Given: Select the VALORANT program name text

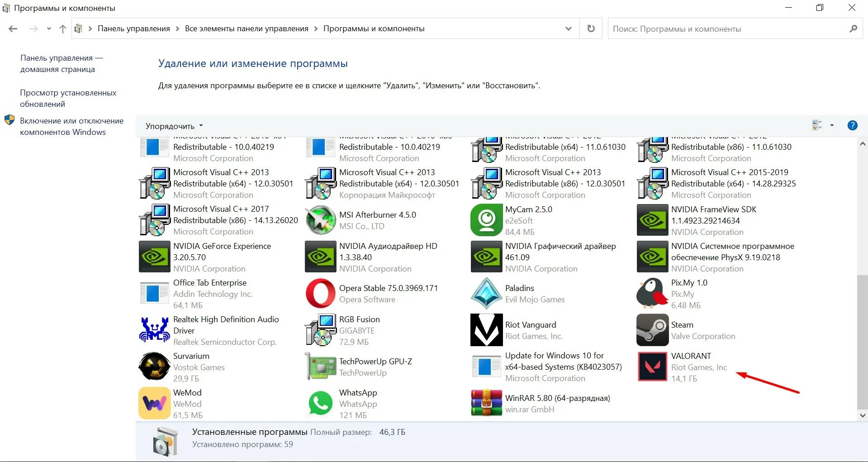Looking at the screenshot, I should [x=691, y=356].
